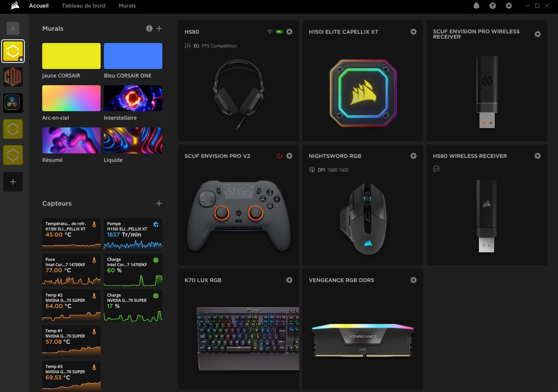Click the FPS Competition equalizer preset
558x392 pixels.
click(219, 46)
